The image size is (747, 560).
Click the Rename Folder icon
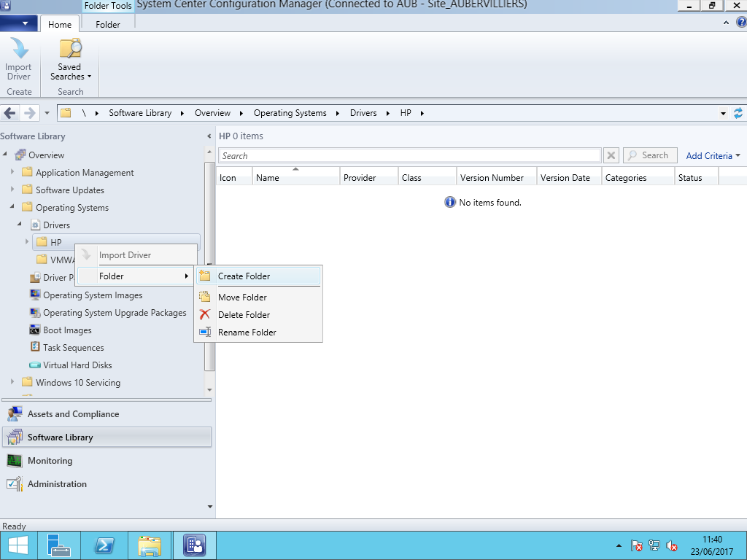coord(205,332)
